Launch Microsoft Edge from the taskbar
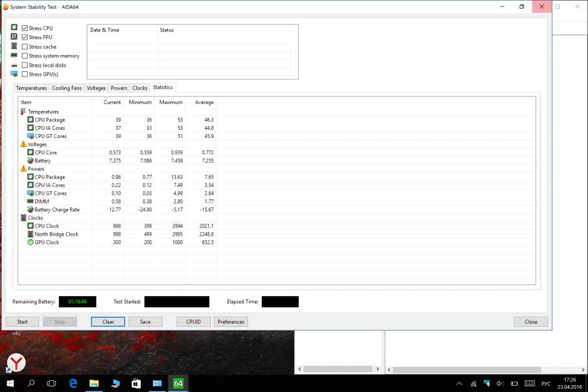The image size is (588, 392). click(73, 383)
